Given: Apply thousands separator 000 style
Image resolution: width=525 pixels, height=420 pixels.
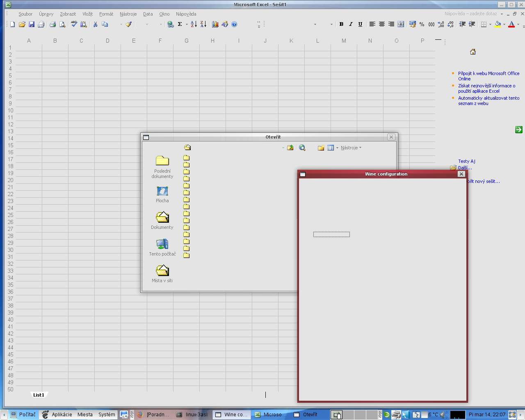Looking at the screenshot, I should coord(431,24).
